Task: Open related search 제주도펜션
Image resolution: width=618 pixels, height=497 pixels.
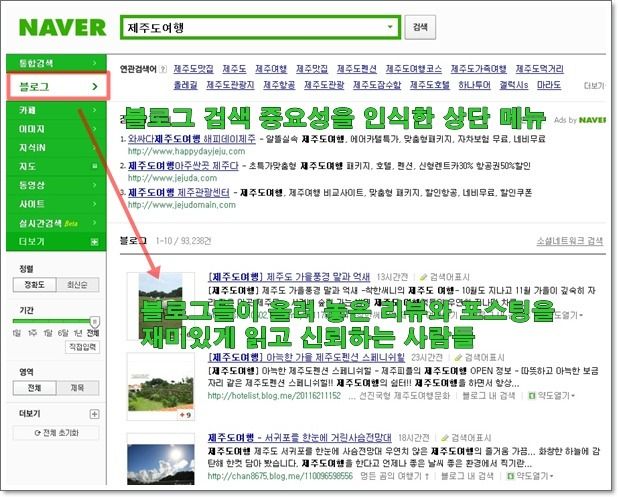Action: click(356, 69)
